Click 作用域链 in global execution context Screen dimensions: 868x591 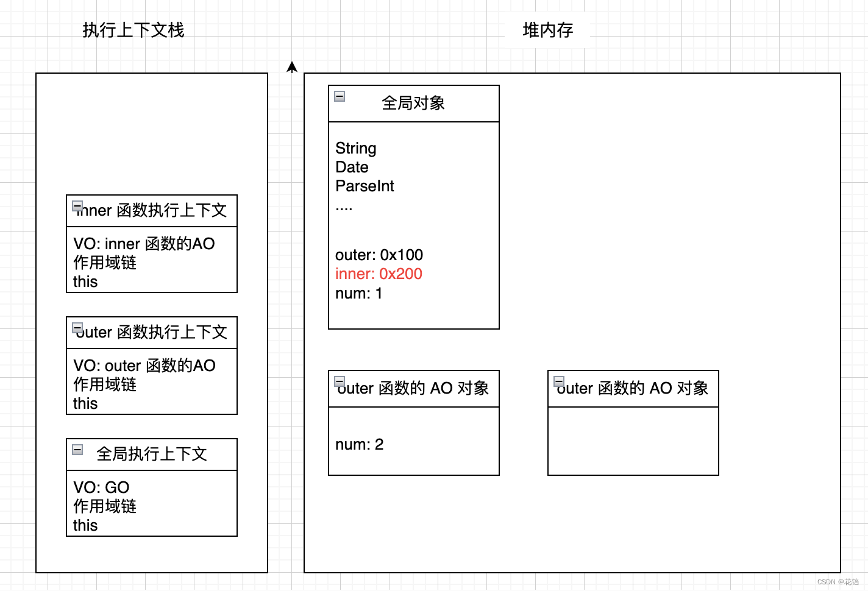[105, 506]
